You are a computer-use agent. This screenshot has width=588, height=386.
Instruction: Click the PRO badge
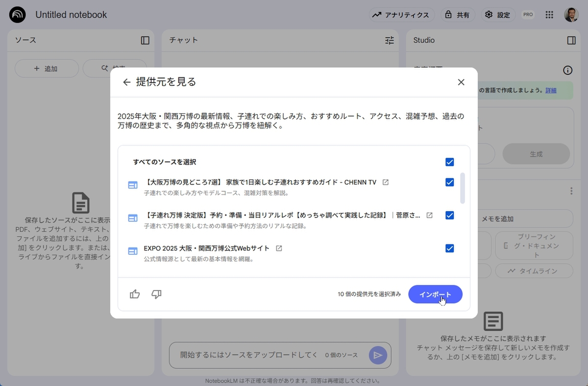click(x=528, y=15)
